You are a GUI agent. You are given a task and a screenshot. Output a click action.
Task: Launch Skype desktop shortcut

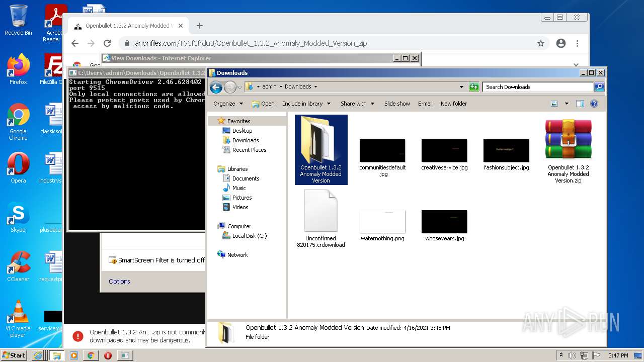18,217
